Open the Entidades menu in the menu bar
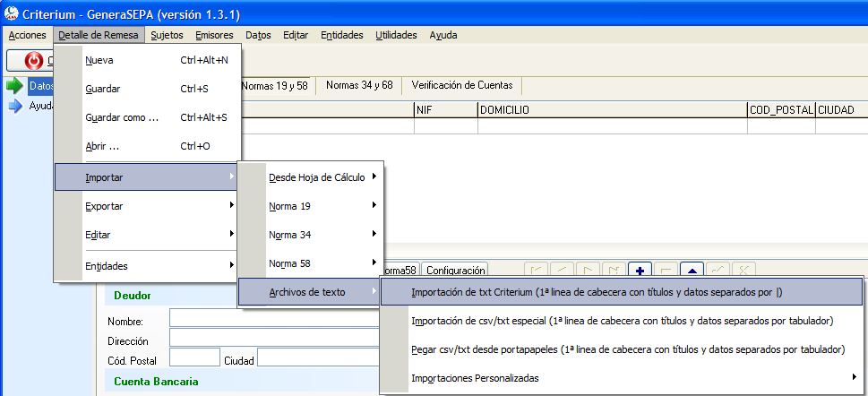Image resolution: width=868 pixels, height=396 pixels. [342, 35]
